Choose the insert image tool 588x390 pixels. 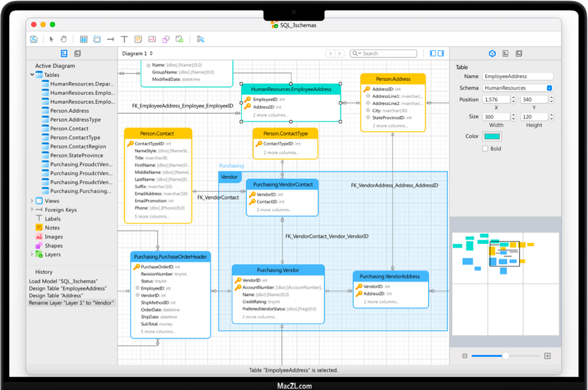152,39
